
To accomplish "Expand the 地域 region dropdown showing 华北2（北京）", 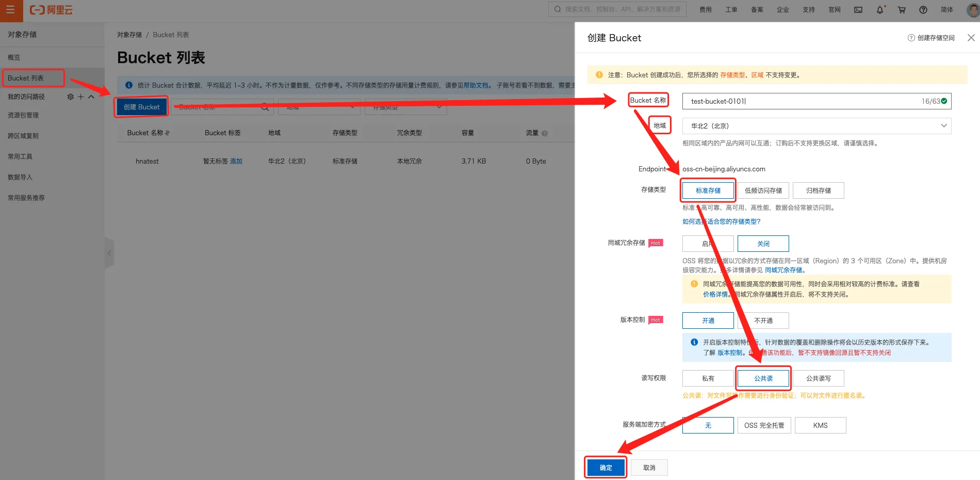I will (816, 126).
